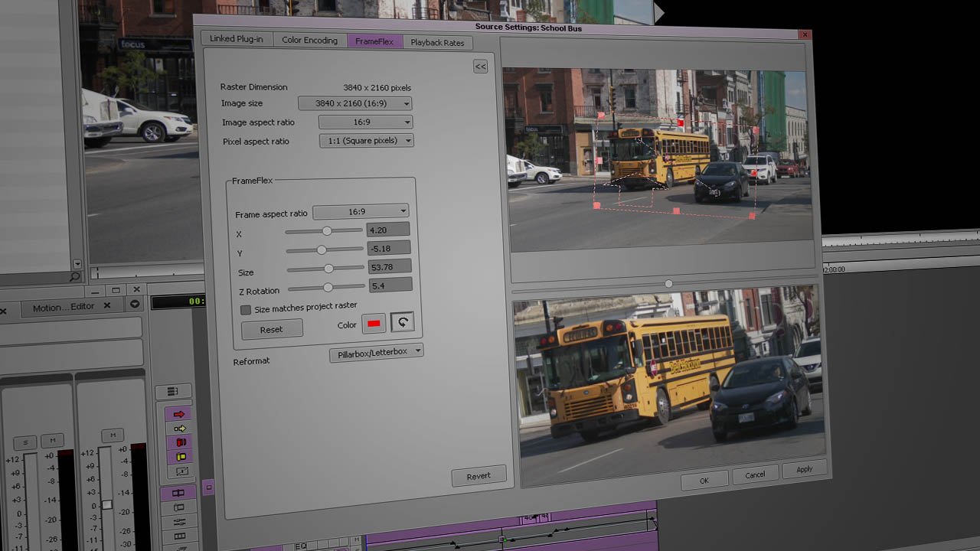Viewport: 980px width, 551px height.
Task: Change Reformat from Pillarbox/Letterbox dropdown
Action: point(376,351)
